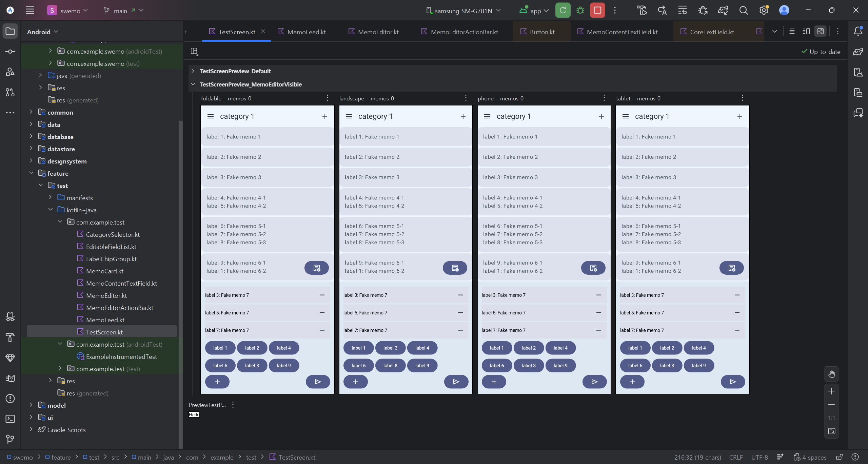
Task: Switch editor to Split view mode
Action: tap(806, 32)
